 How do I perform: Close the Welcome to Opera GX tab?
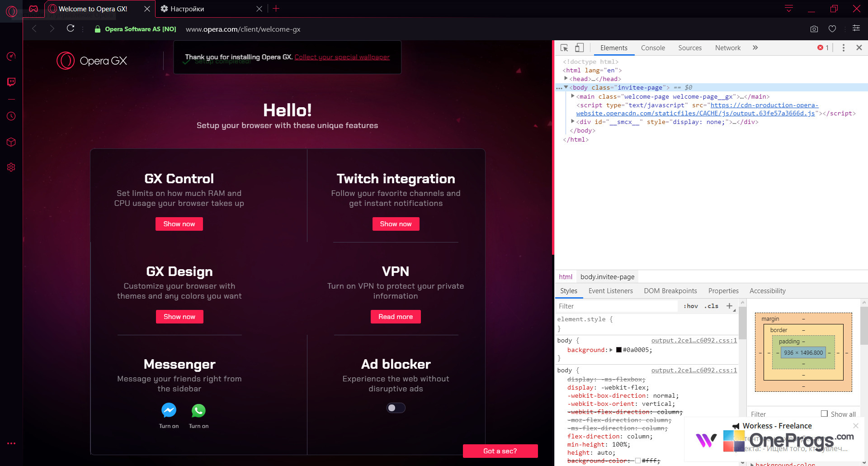click(x=147, y=9)
